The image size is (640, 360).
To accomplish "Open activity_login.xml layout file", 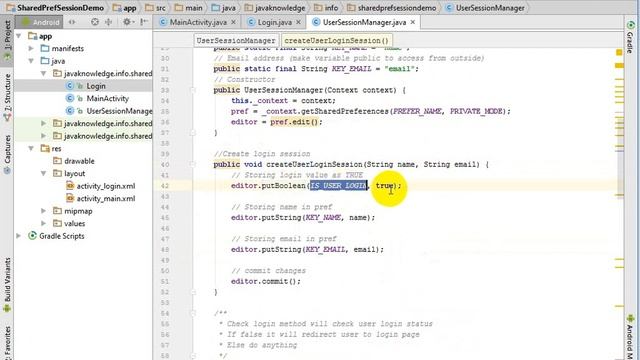I will coord(106,186).
